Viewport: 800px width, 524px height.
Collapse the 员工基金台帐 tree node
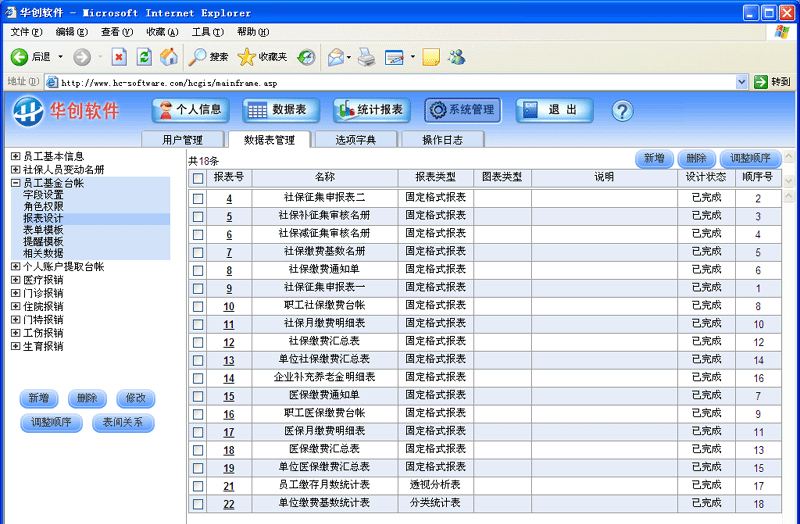click(x=15, y=183)
